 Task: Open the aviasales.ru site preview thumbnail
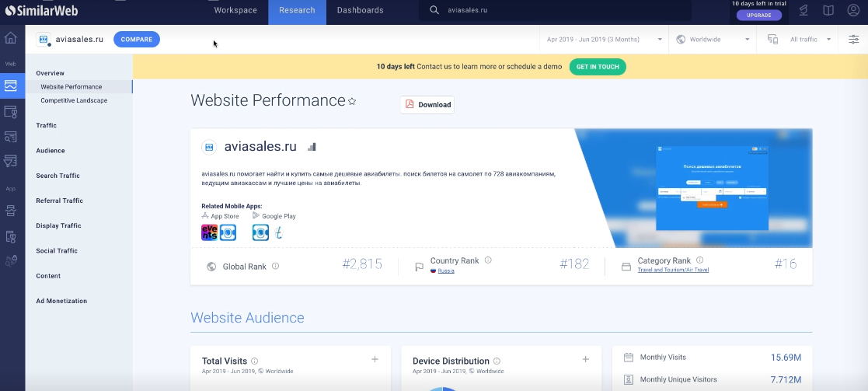712,188
